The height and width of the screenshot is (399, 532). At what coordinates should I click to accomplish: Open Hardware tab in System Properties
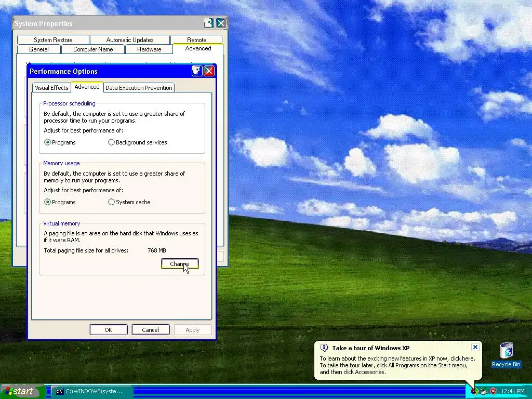click(149, 49)
